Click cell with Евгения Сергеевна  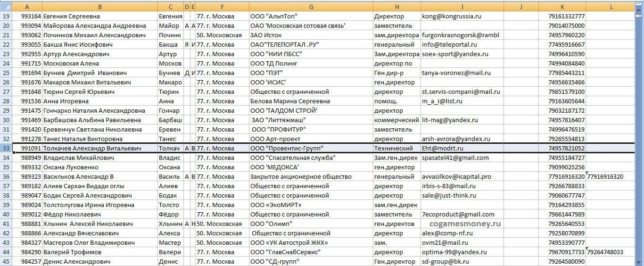(100, 16)
